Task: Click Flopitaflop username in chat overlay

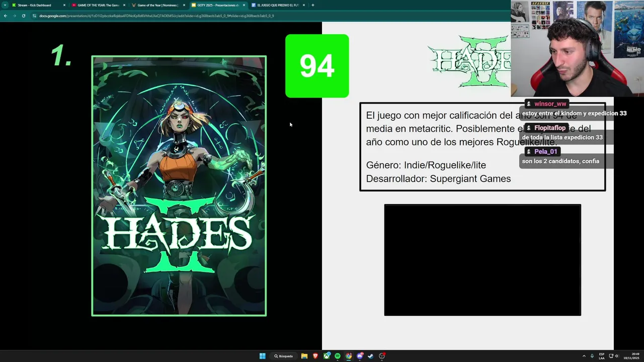Action: pyautogui.click(x=550, y=128)
